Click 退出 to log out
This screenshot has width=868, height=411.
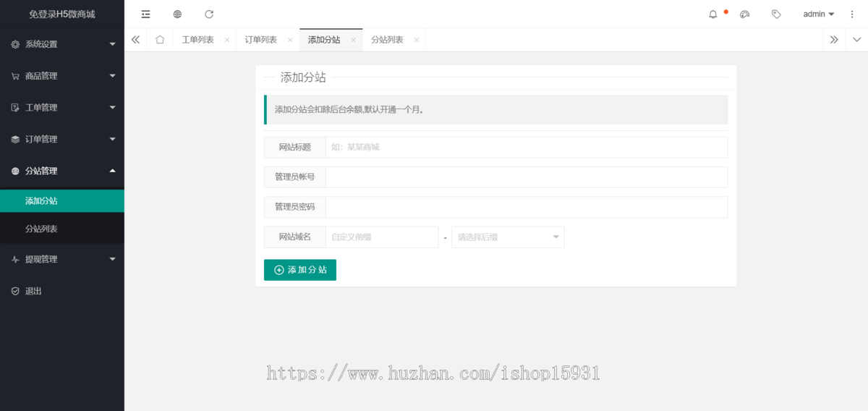click(x=62, y=291)
